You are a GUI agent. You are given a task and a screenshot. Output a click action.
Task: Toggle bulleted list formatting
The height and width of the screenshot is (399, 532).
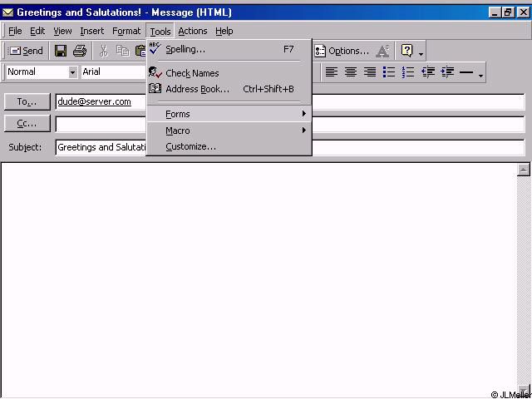(389, 73)
